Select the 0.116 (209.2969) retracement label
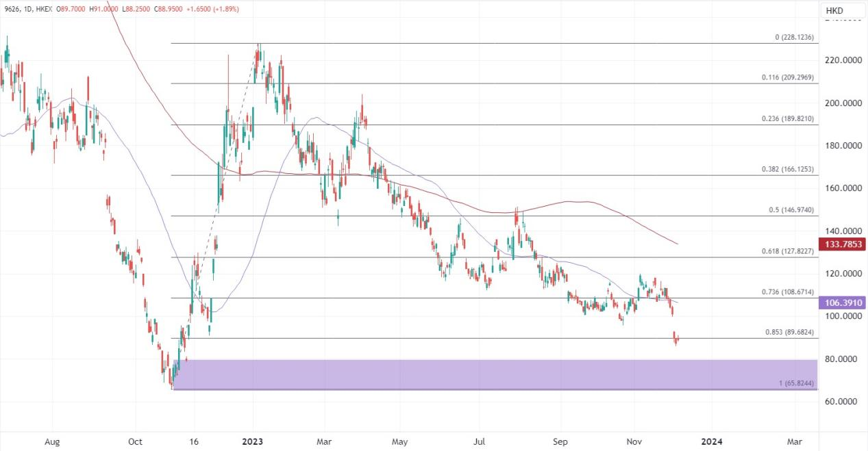Viewport: 868px width, 451px height. point(788,78)
